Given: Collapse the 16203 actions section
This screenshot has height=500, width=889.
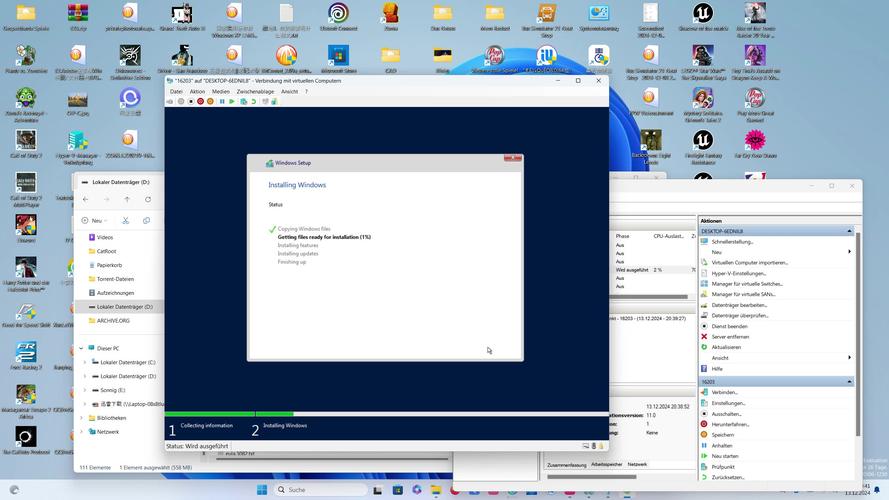Looking at the screenshot, I should pos(850,382).
